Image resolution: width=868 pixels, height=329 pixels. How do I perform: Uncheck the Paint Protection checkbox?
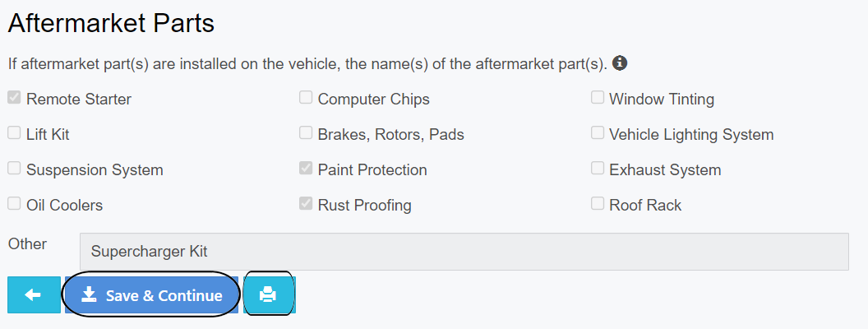[306, 169]
